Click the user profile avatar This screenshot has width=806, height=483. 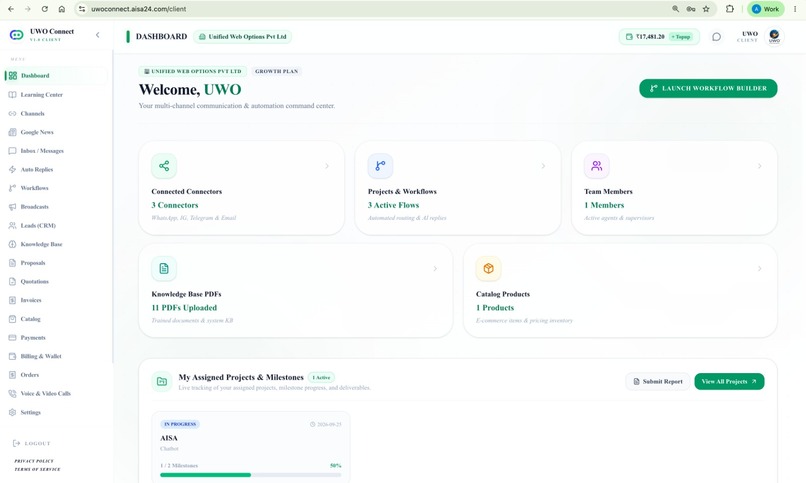click(x=774, y=36)
